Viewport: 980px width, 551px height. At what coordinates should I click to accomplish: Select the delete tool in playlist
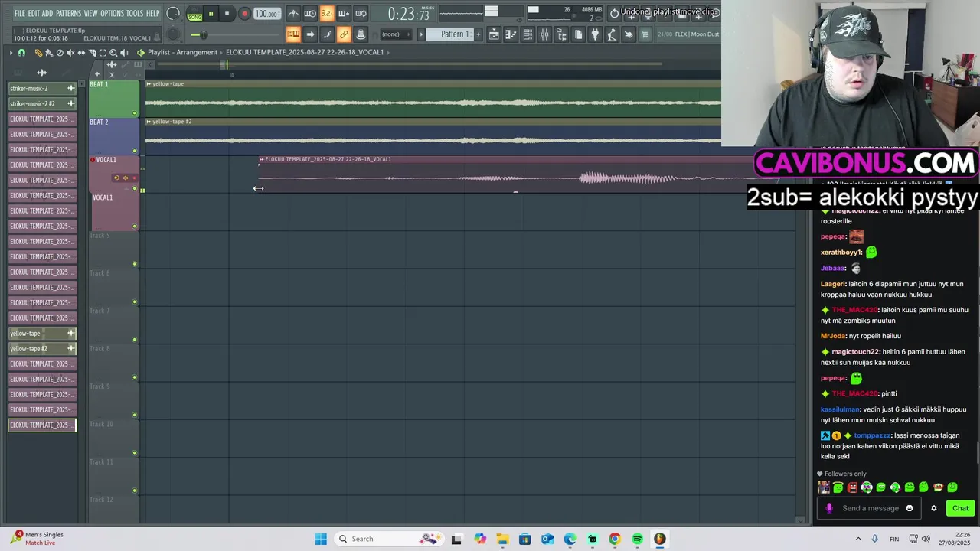coord(60,52)
